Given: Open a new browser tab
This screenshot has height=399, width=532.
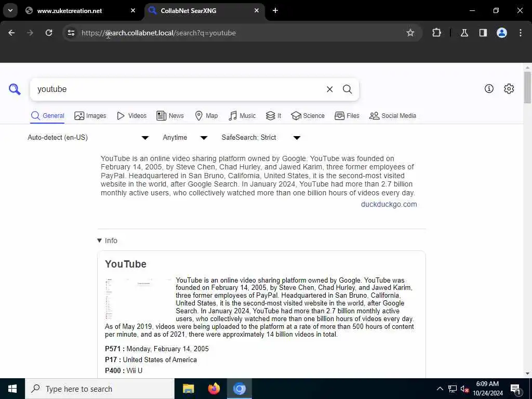Looking at the screenshot, I should 275,10.
